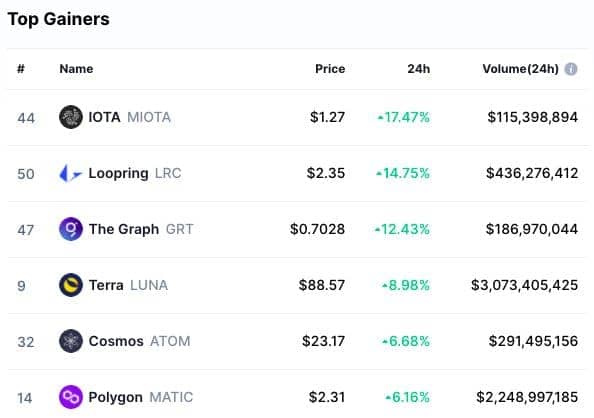Open the Volume(24h) info icon
This screenshot has width=594, height=418.
click(x=571, y=69)
